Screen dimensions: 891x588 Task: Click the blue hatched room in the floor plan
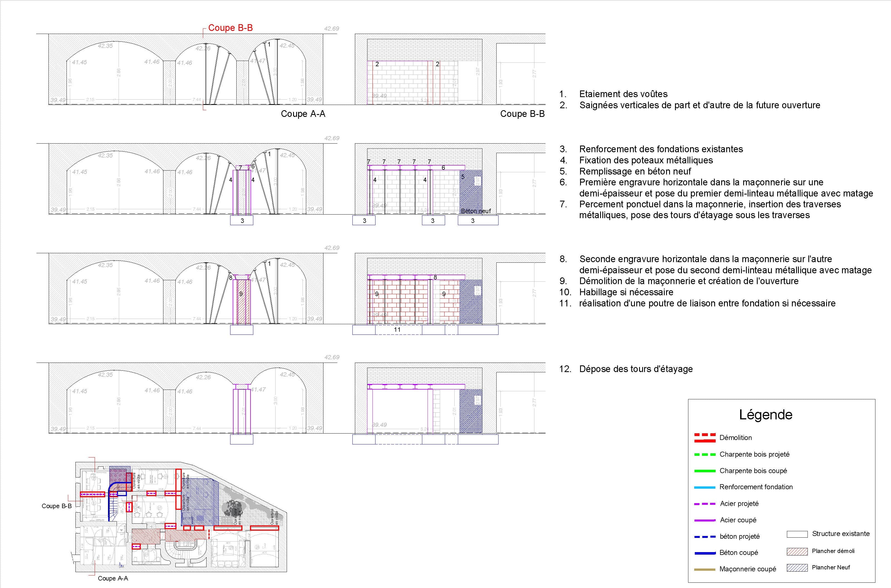tap(200, 502)
